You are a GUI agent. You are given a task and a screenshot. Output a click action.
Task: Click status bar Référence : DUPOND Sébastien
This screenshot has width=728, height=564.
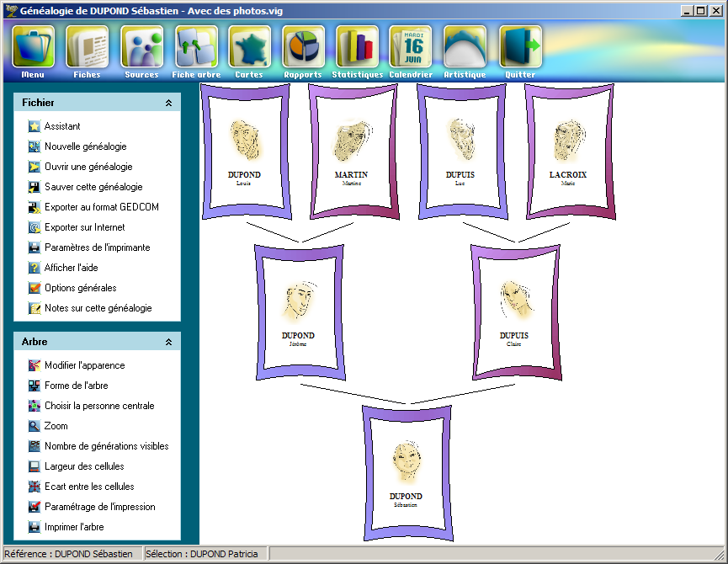[73, 554]
